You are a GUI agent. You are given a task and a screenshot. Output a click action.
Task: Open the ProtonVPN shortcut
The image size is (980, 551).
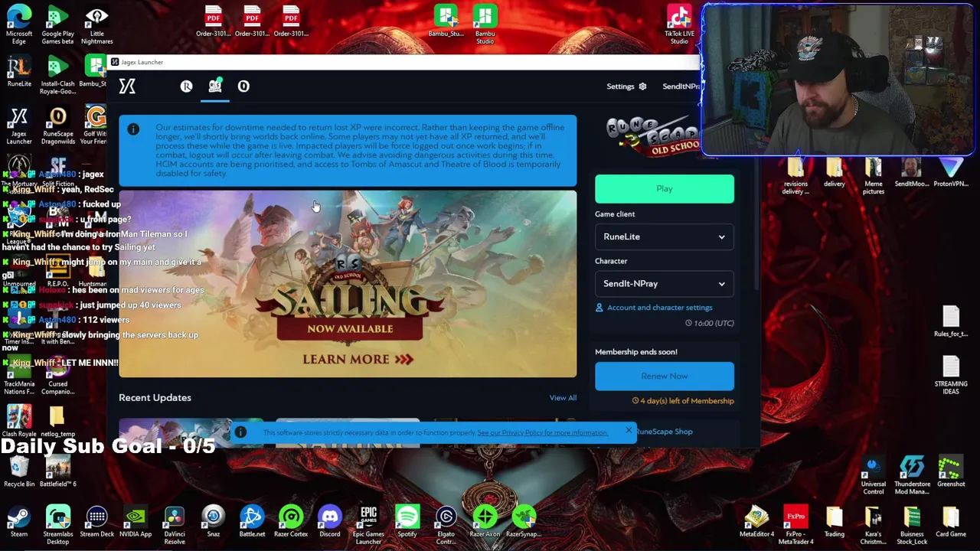[950, 172]
